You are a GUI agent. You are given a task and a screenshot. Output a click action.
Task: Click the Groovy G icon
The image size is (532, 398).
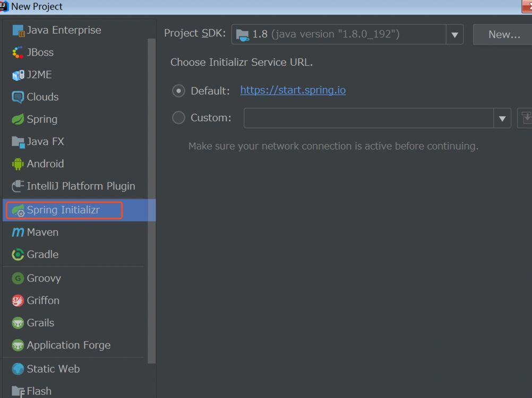(18, 278)
